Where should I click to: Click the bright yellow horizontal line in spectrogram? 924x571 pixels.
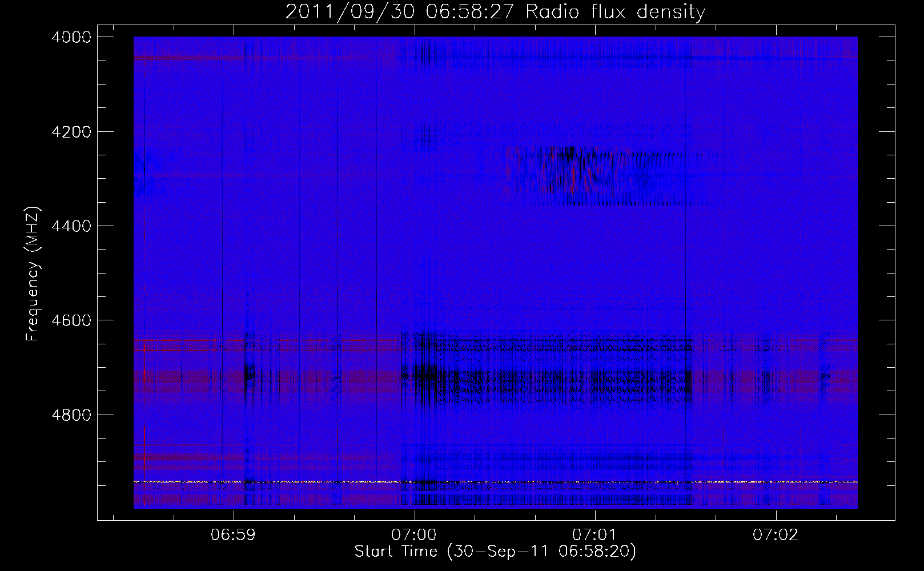495,482
